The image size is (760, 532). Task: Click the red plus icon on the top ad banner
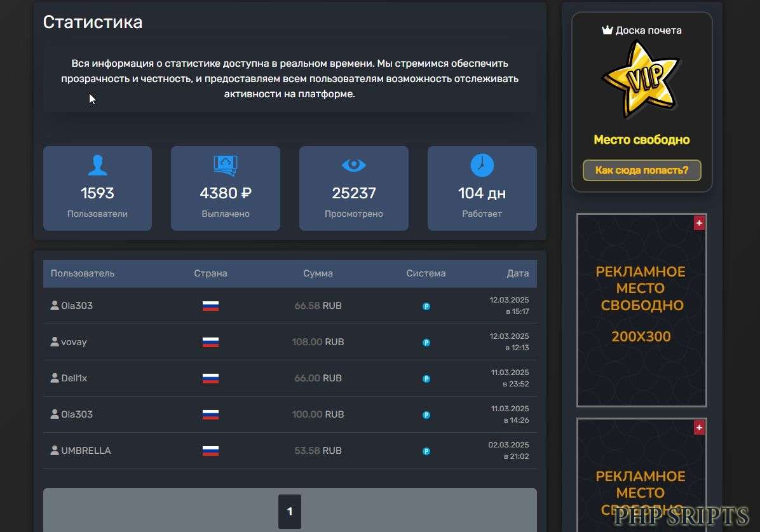click(x=698, y=222)
